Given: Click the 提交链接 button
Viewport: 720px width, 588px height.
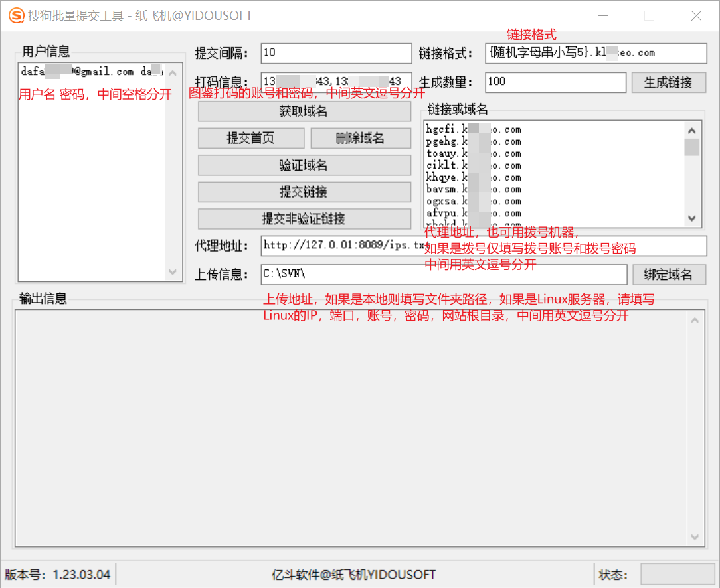Looking at the screenshot, I should 304,192.
